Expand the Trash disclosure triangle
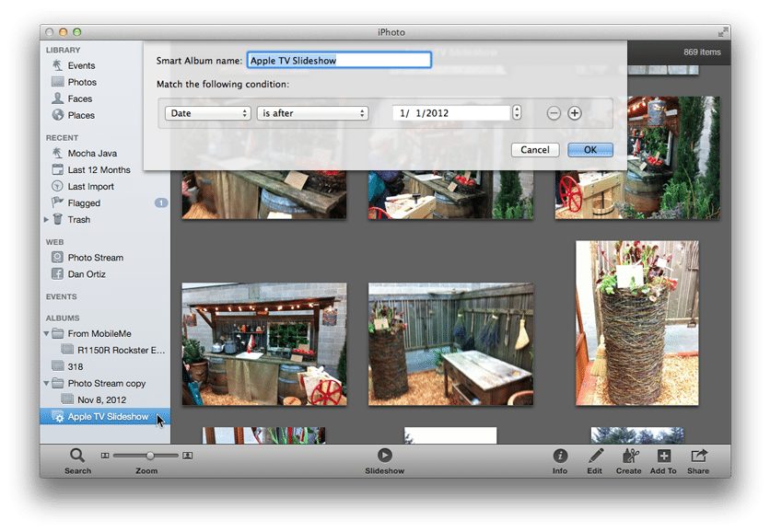The height and width of the screenshot is (532, 770). coord(46,219)
